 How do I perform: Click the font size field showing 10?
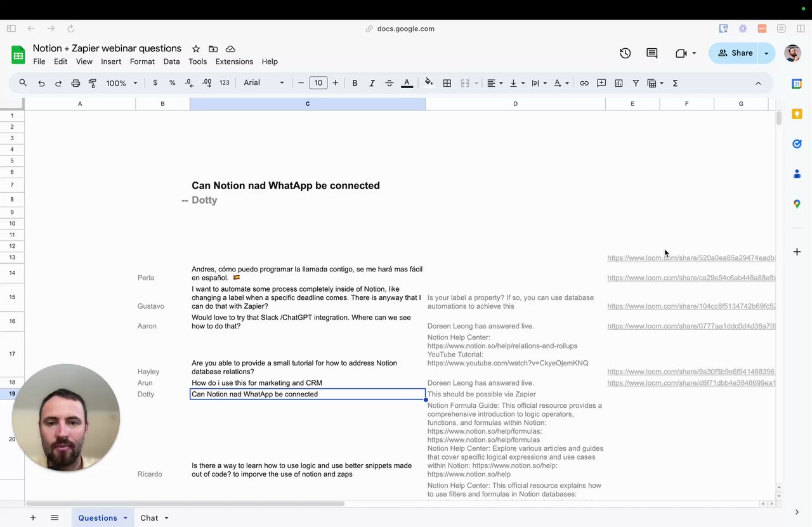318,83
